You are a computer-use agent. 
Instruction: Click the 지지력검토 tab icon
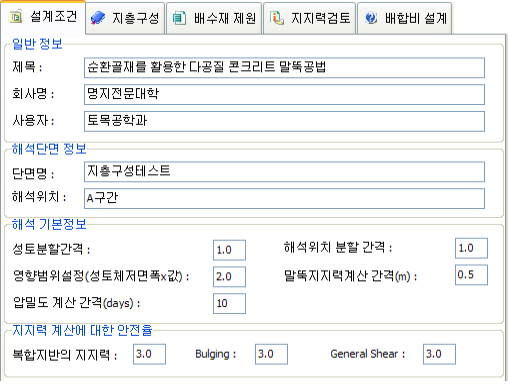[277, 18]
